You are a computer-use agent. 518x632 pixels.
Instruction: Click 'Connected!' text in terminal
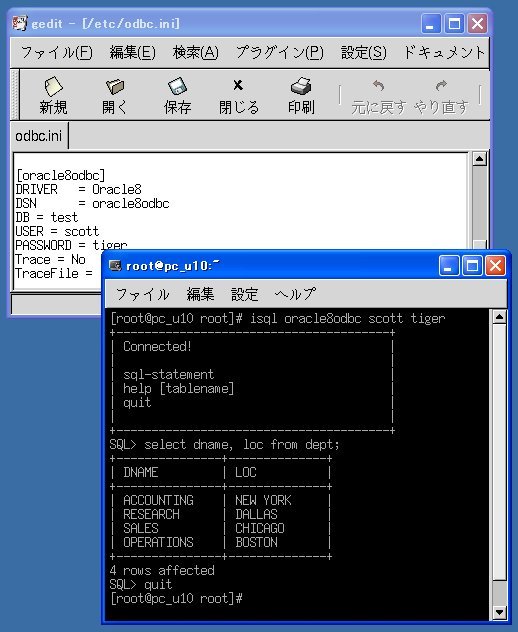point(157,347)
